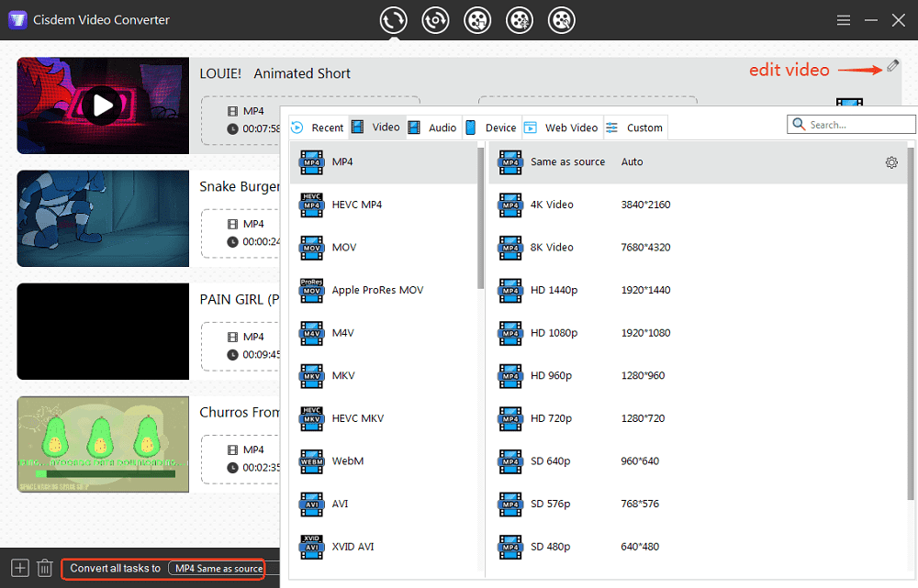Open the Download tab icon in top bar
Viewport: 918px width, 588px height.
[477, 20]
